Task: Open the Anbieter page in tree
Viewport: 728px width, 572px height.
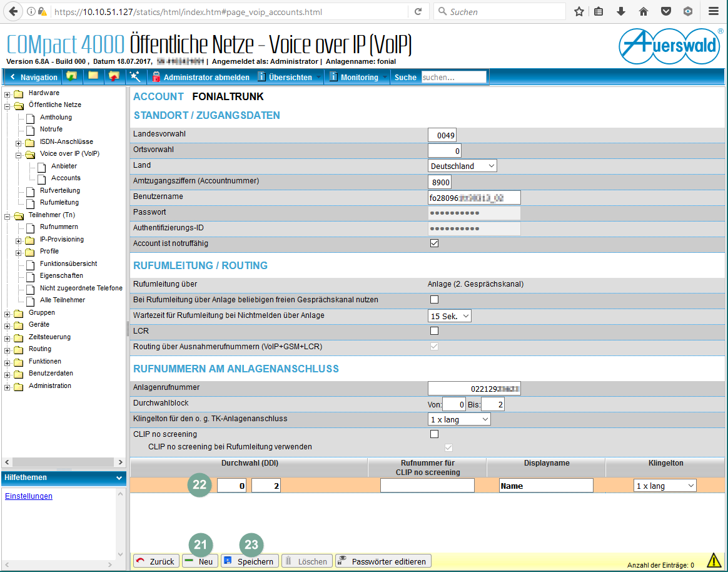Action: click(64, 166)
